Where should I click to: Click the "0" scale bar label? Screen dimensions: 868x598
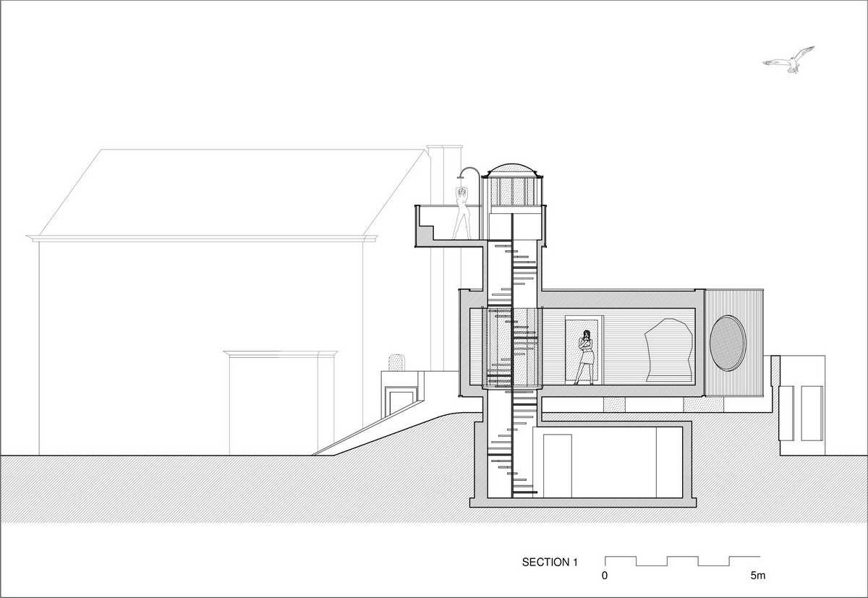(x=605, y=576)
